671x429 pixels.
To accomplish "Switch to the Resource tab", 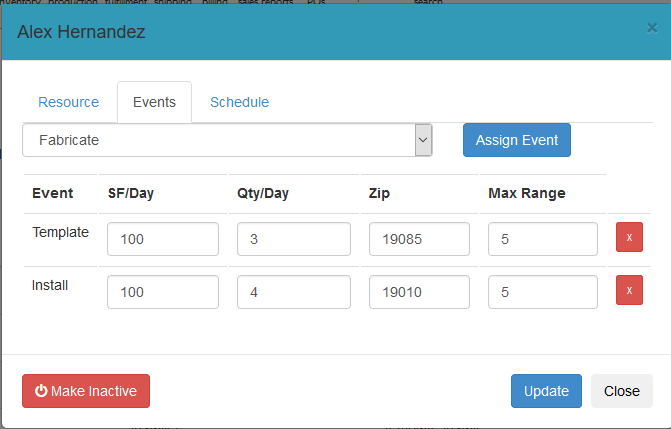I will [x=68, y=102].
